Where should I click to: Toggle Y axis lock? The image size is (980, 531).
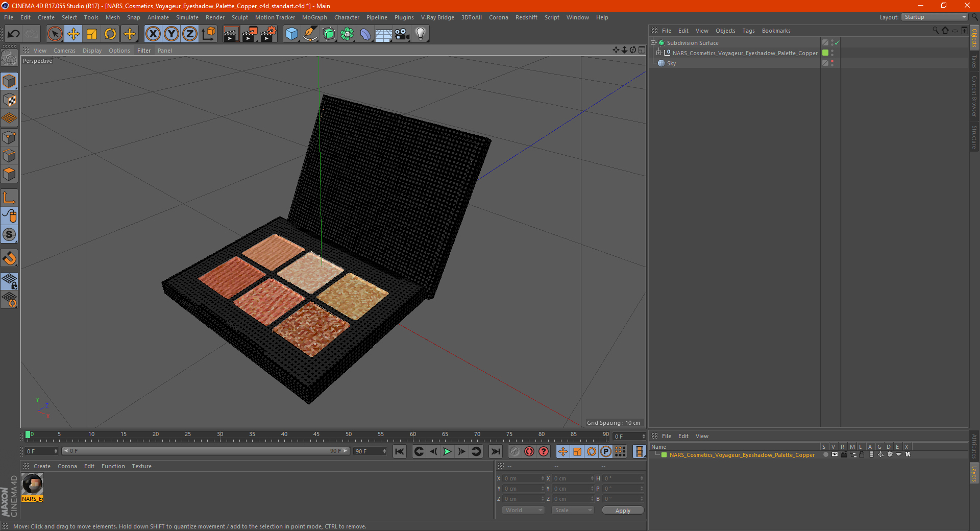tap(171, 34)
